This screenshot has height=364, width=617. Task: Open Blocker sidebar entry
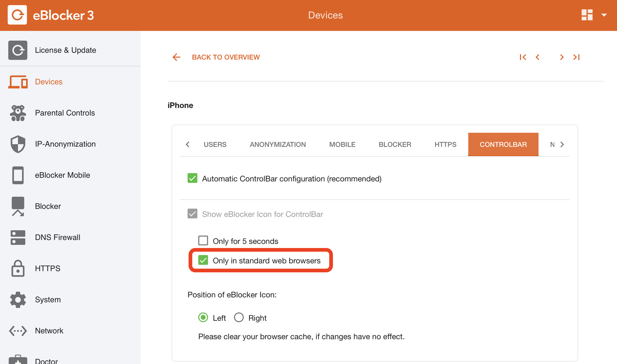pyautogui.click(x=48, y=206)
